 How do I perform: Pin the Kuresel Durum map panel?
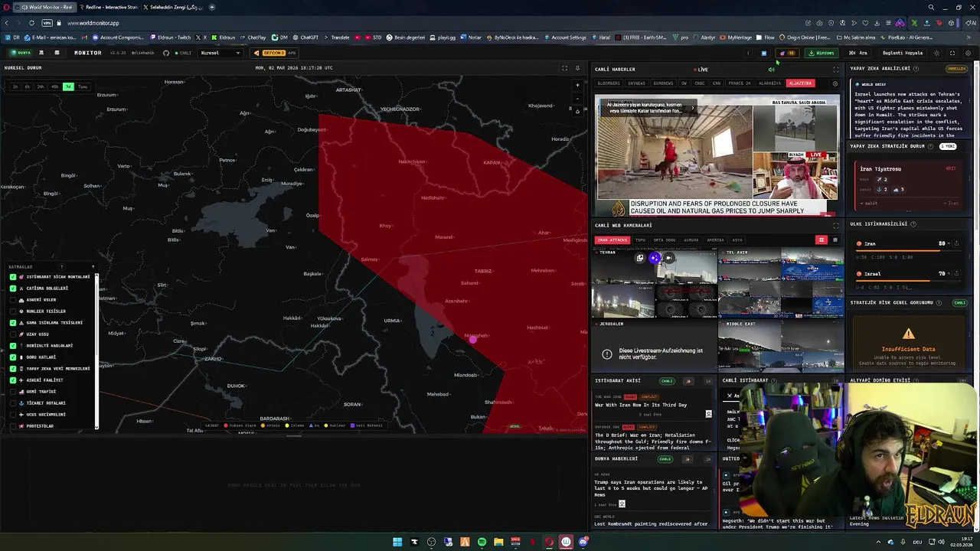[x=578, y=68]
